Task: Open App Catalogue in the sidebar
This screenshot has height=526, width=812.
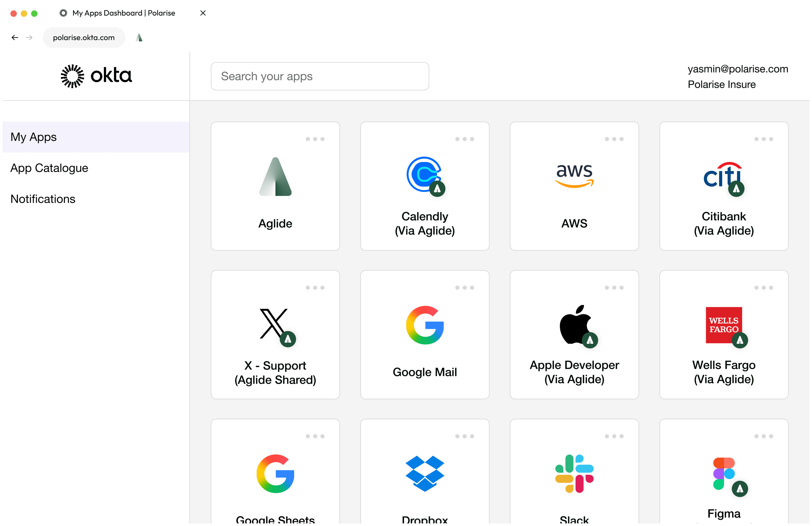Action: pos(96,168)
